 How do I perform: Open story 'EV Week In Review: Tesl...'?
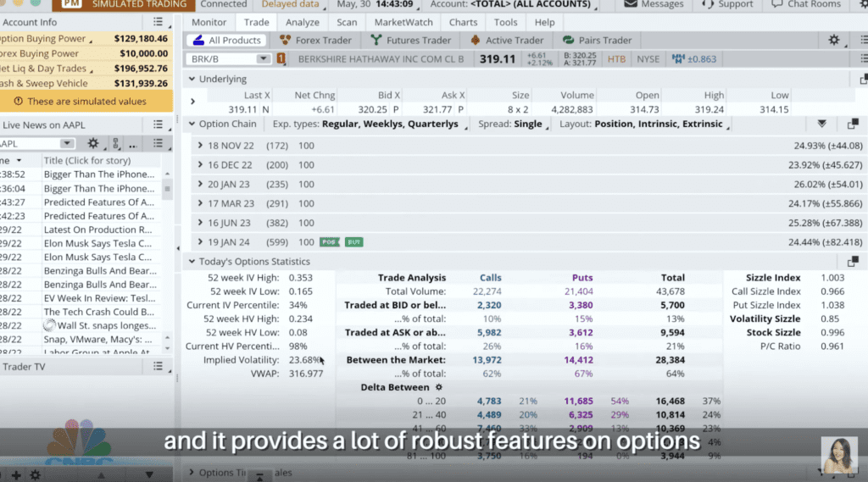(100, 297)
